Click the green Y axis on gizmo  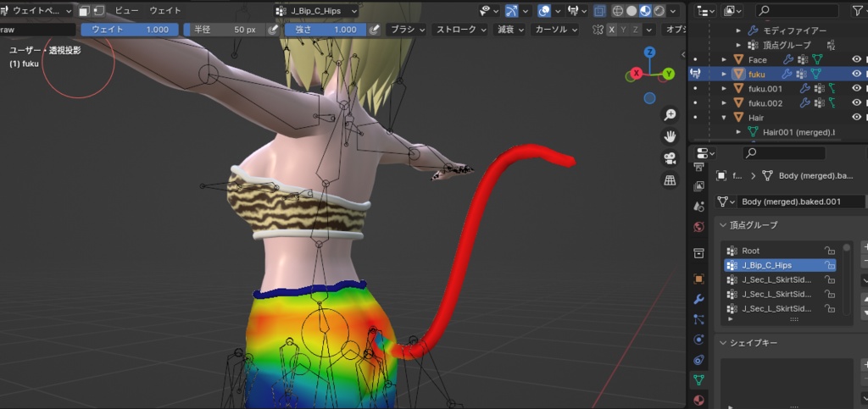coord(669,73)
